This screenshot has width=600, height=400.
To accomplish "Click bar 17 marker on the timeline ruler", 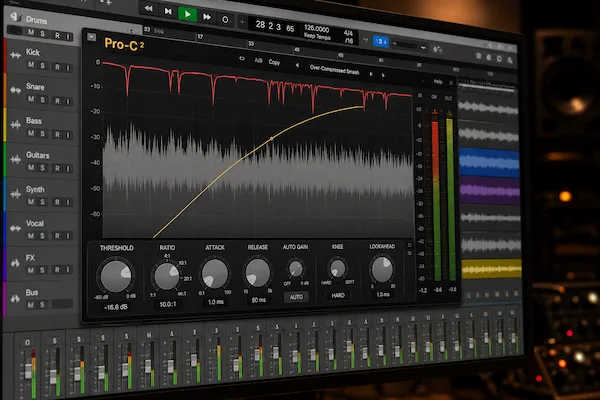I will (200, 37).
